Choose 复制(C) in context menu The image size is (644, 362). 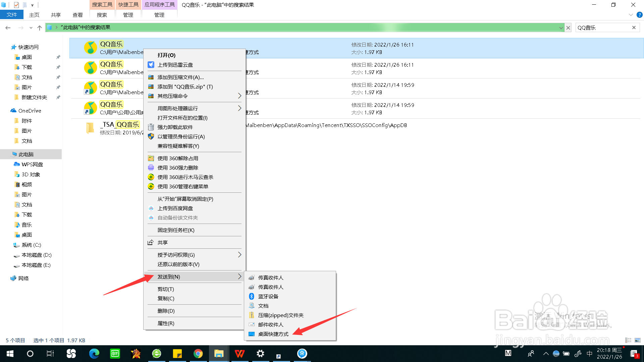click(x=195, y=298)
